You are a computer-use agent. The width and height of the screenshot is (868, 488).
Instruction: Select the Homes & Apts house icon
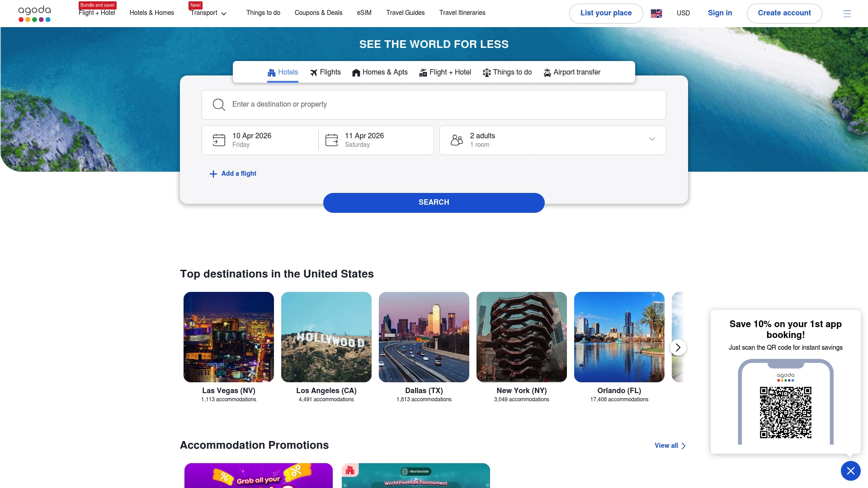(x=356, y=72)
